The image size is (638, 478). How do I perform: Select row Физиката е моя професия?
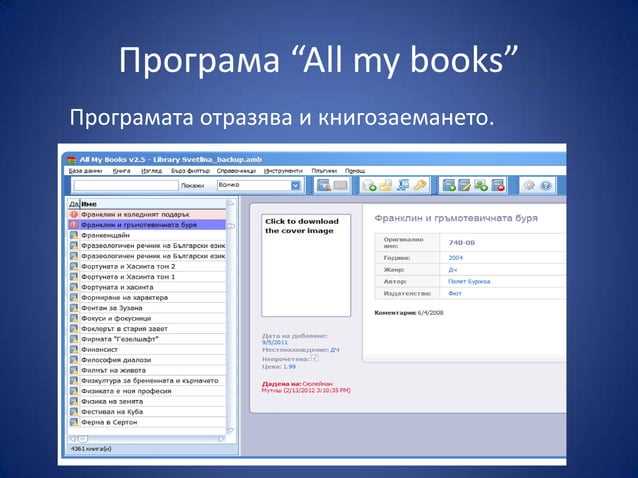point(147,391)
